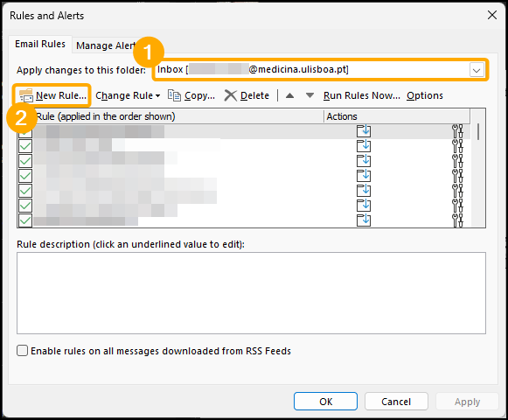Click the Delete X icon
The image size is (508, 420).
(231, 95)
